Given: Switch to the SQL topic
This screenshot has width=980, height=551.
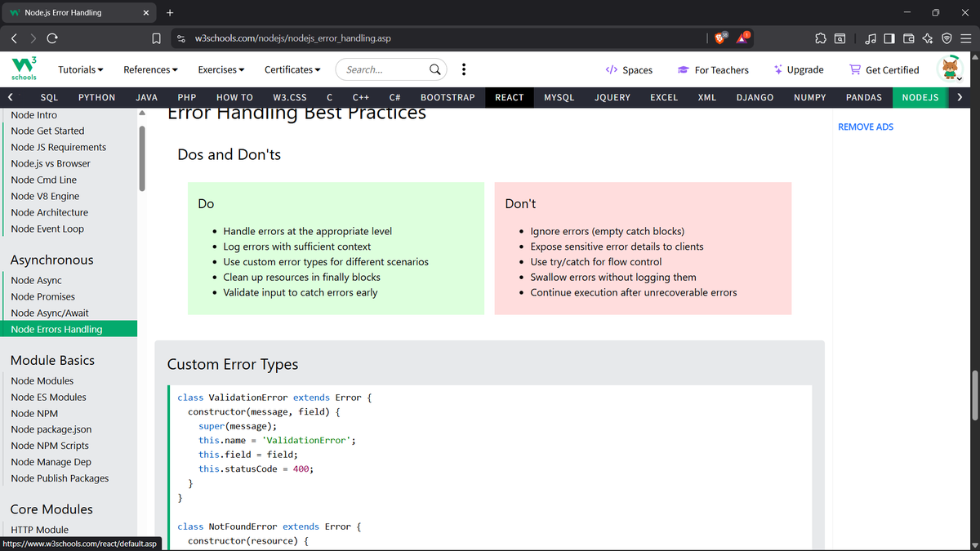Looking at the screenshot, I should (49, 97).
